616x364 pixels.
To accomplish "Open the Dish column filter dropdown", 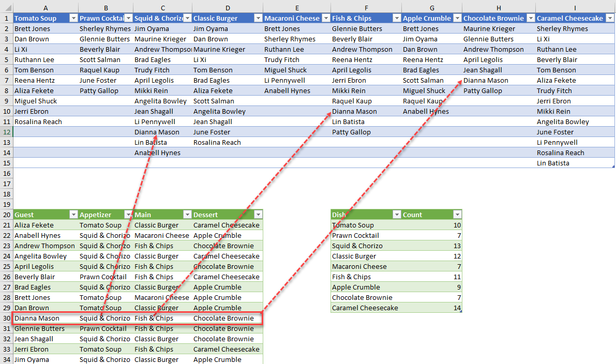I will point(397,215).
